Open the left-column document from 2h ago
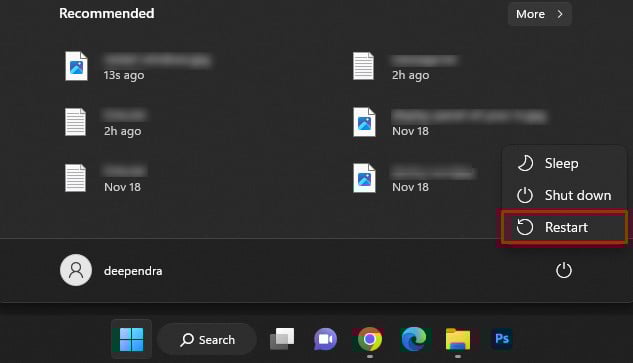This screenshot has height=363, width=633. 106,122
